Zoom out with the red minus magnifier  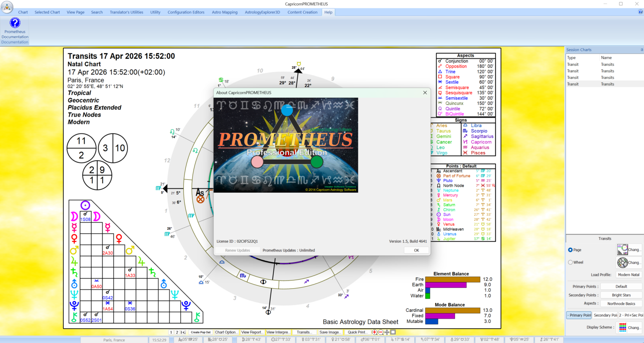pos(381,332)
